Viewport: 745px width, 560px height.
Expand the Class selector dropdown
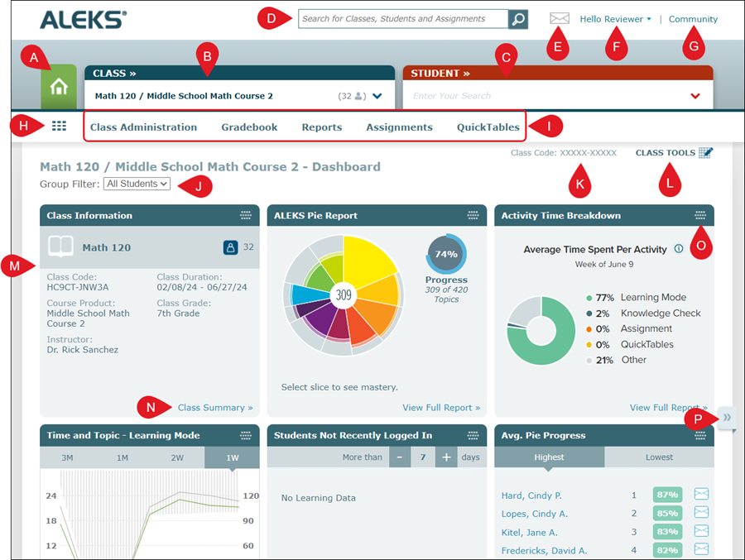pos(377,96)
